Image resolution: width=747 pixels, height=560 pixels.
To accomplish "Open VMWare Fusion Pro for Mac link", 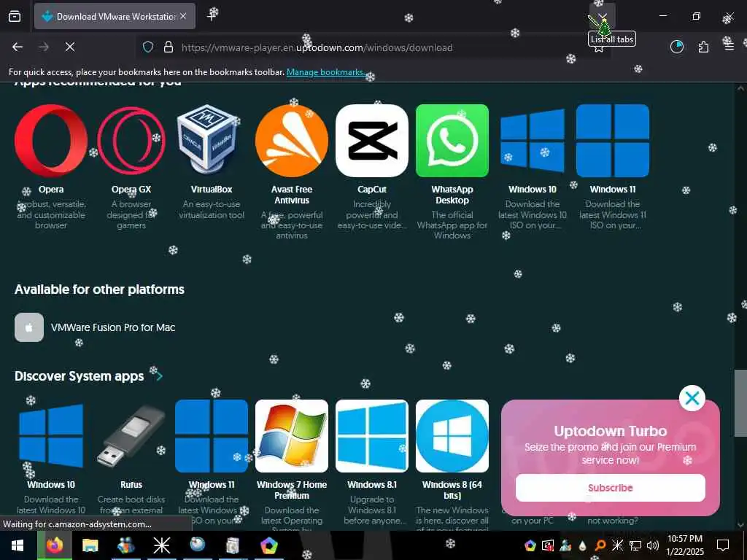I will (113, 327).
